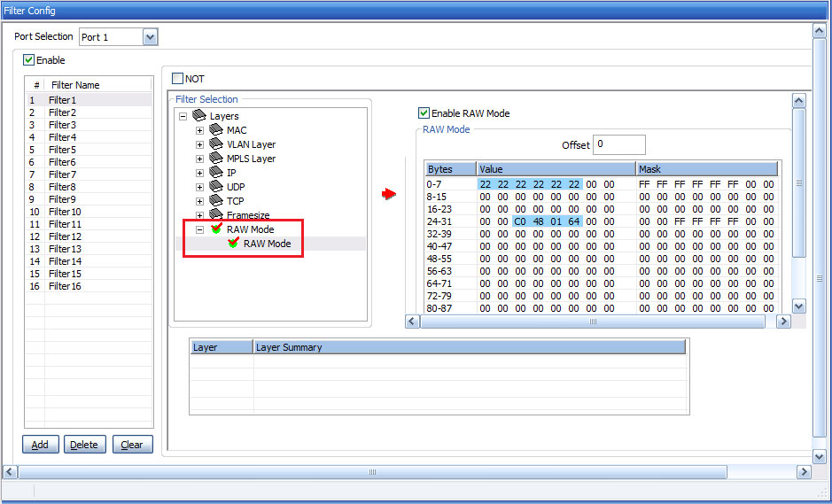Click the RAW table vertical scrollbar thumb
The image size is (832, 504).
(798, 183)
